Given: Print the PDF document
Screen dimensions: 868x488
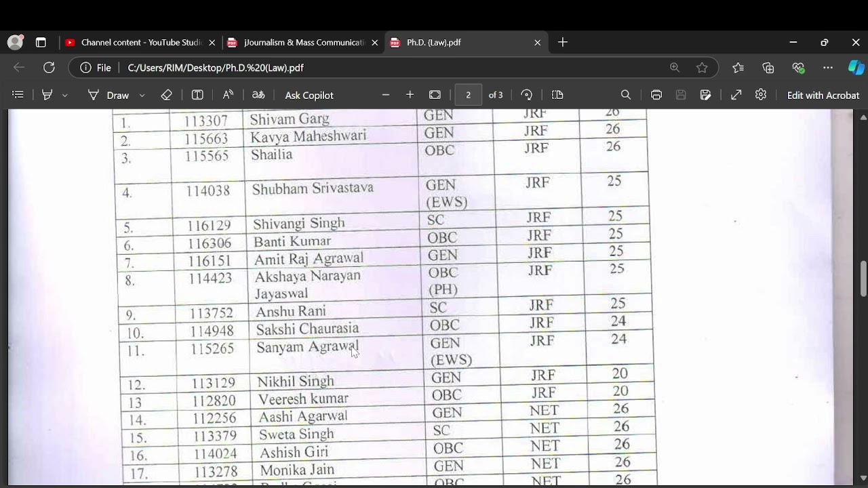Looking at the screenshot, I should 656,95.
